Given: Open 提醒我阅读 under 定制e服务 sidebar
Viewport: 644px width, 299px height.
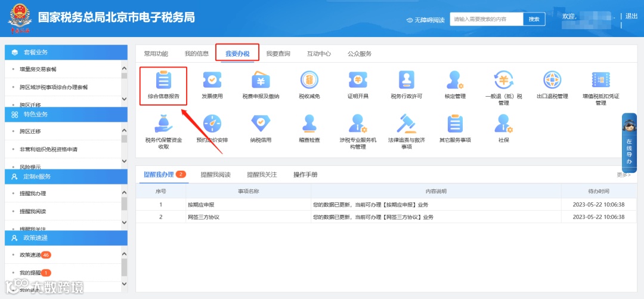Looking at the screenshot, I should 33,211.
